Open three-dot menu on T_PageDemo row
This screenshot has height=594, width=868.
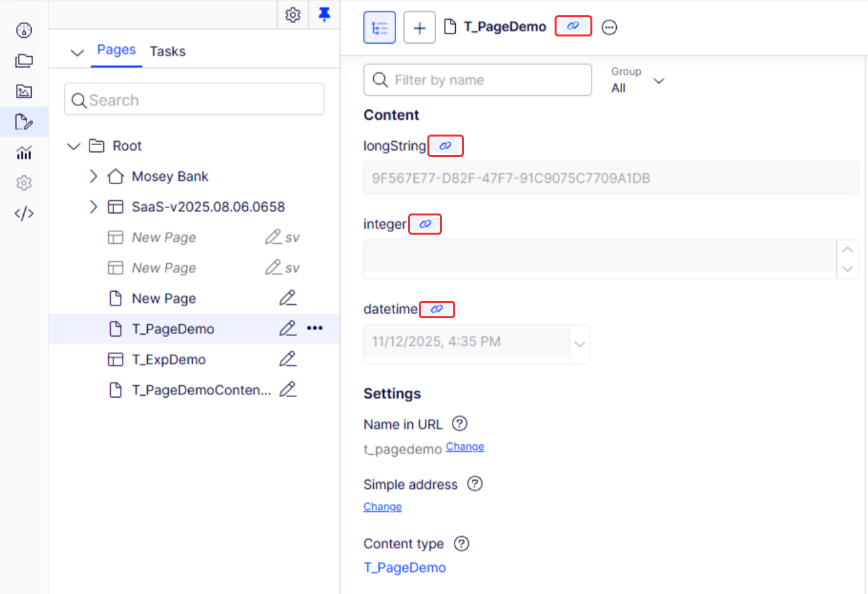(315, 328)
